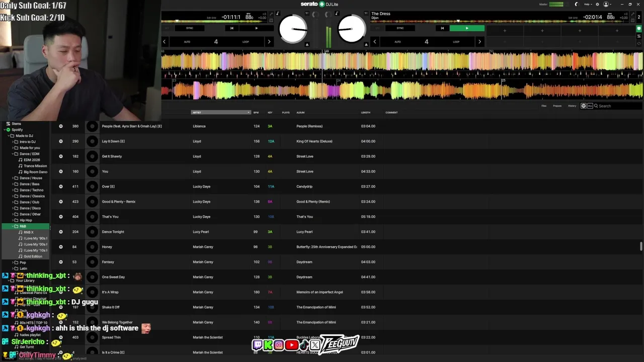Collapse the Made to DJ folder
This screenshot has height=362, width=644.
coord(8,136)
